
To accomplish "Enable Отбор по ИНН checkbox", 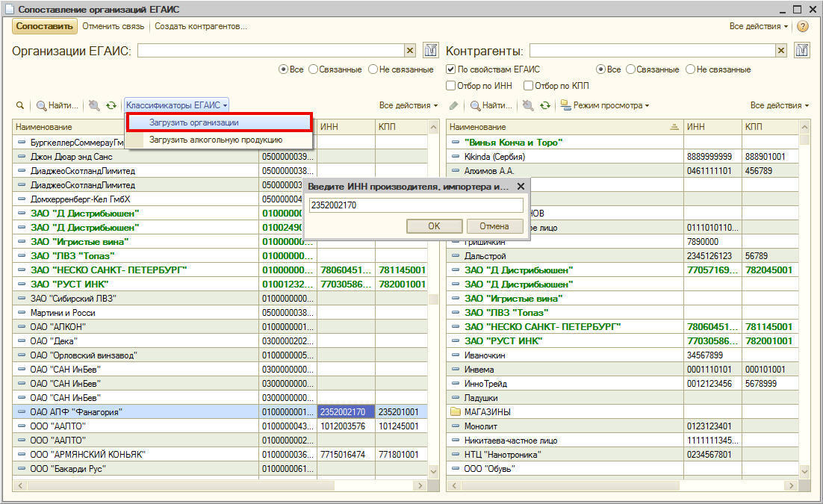I will pyautogui.click(x=450, y=85).
